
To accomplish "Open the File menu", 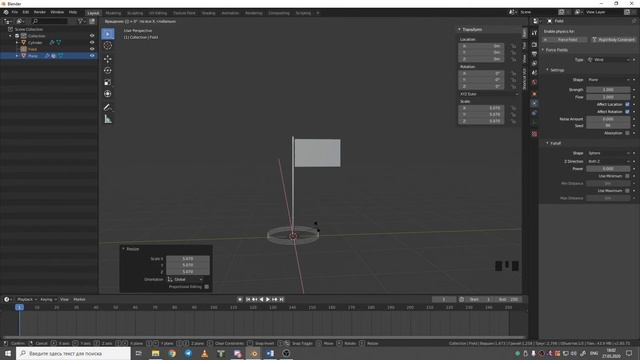I will coord(15,13).
